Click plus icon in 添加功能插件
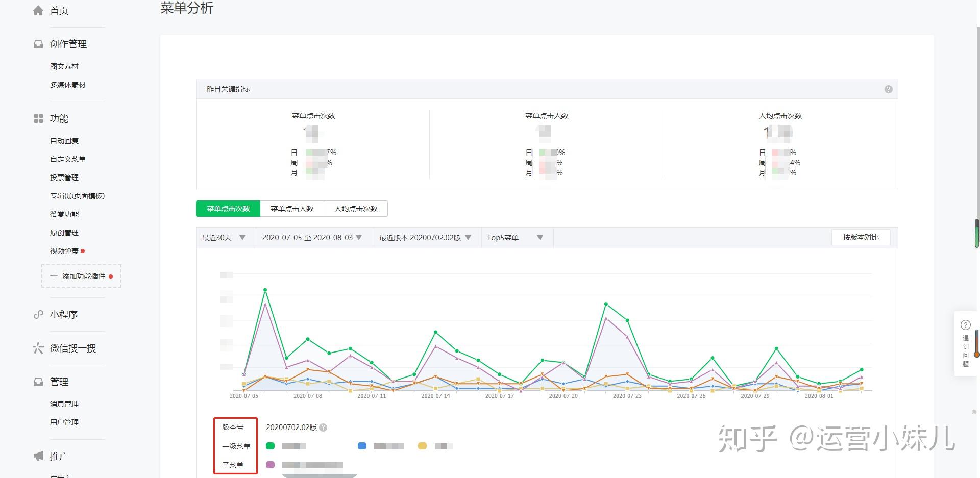980x478 pixels. (x=54, y=276)
